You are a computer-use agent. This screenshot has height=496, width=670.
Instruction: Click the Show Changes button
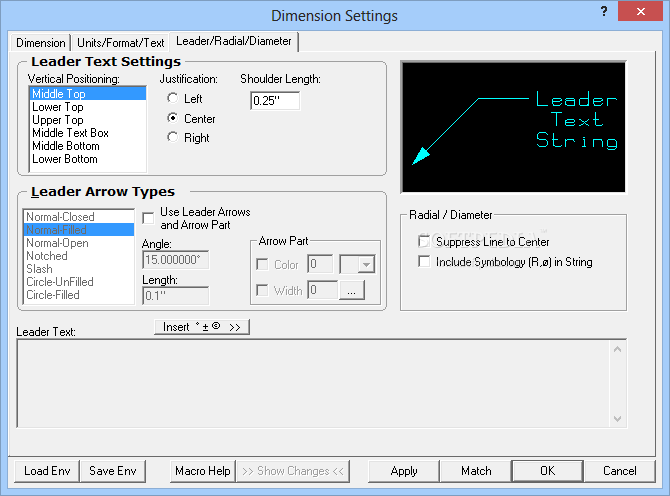coord(293,471)
